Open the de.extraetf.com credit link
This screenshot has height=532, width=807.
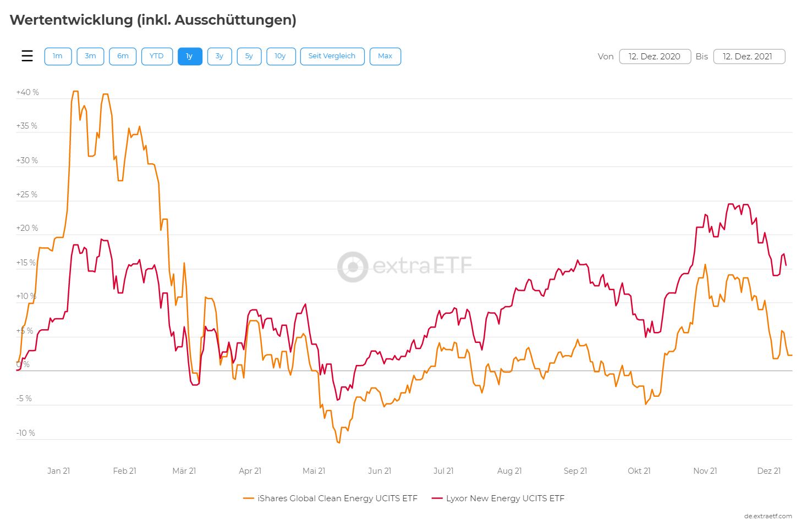[x=768, y=516]
